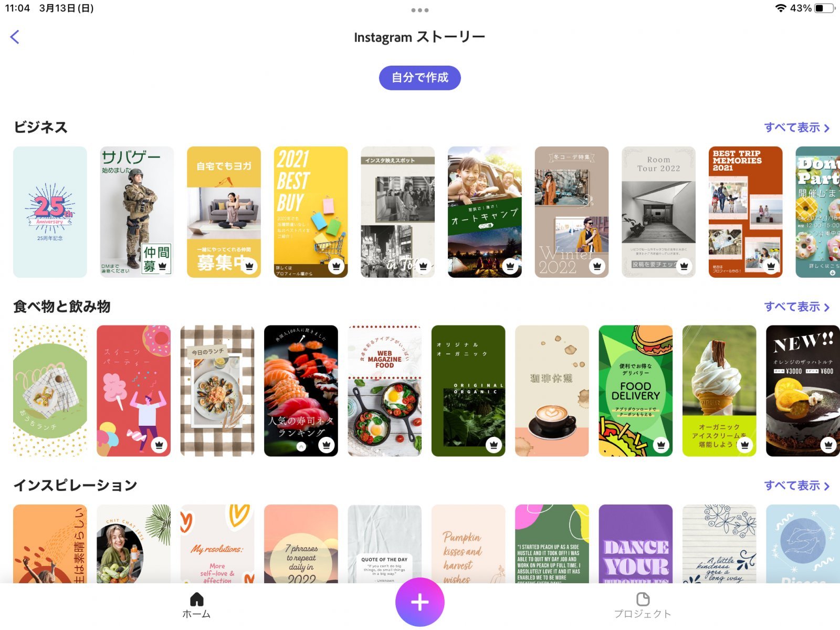Select the サバゲー template thumbnail

point(137,212)
